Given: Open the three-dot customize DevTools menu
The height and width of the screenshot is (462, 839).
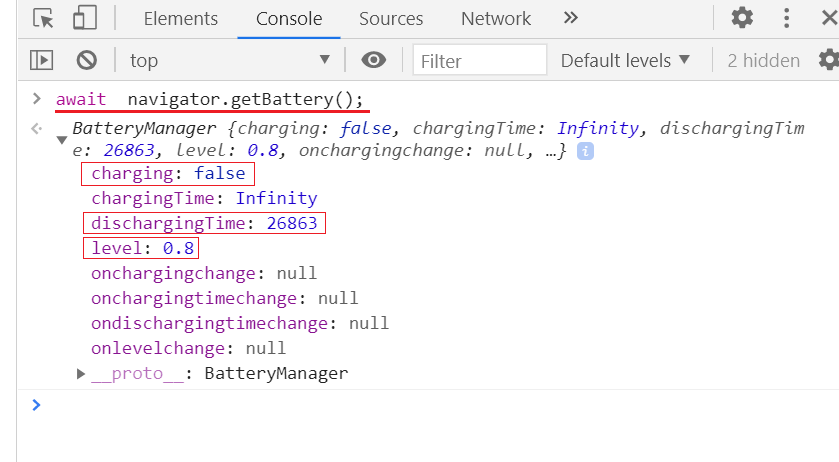Looking at the screenshot, I should pyautogui.click(x=786, y=18).
